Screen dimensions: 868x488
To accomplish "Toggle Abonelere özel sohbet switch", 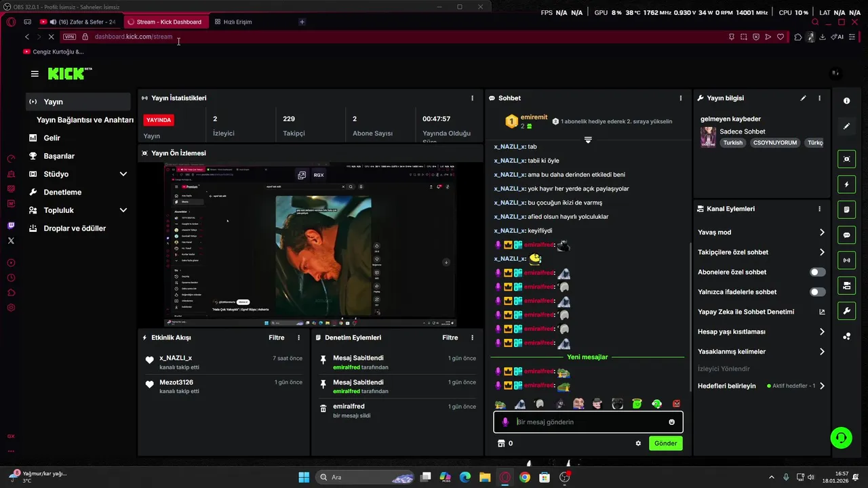I will click(818, 272).
